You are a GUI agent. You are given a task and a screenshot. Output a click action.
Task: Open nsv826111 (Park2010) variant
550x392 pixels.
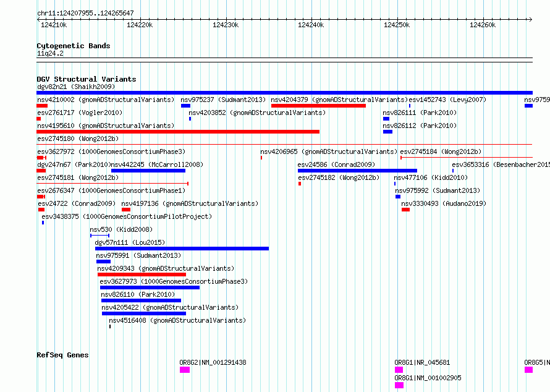pos(420,113)
